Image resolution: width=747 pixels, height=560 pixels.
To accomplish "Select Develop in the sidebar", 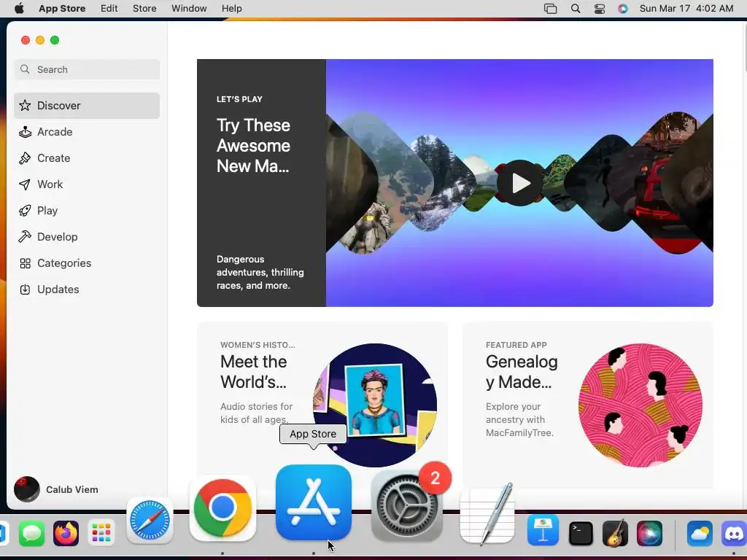I will coord(87,237).
